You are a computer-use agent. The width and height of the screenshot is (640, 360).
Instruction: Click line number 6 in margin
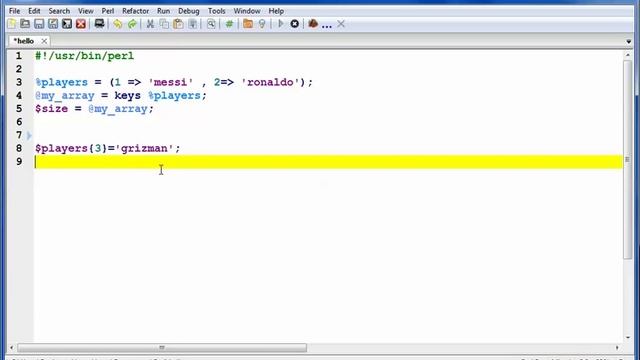coord(19,122)
